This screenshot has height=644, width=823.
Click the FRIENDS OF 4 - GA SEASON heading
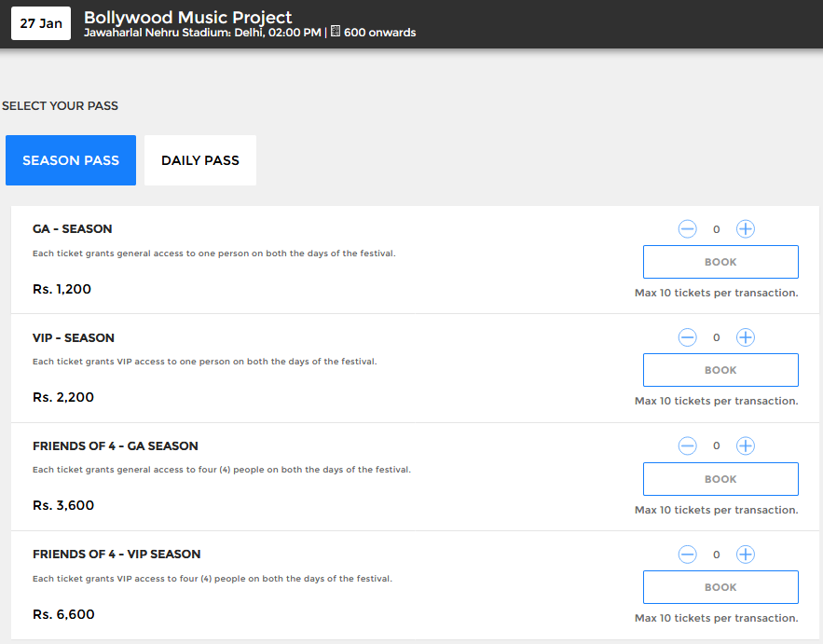(116, 446)
